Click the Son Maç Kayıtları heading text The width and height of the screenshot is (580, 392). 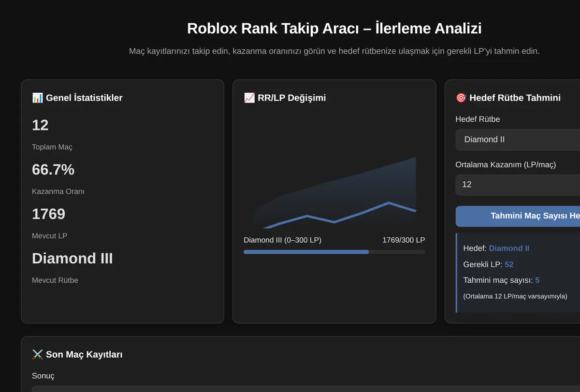coord(84,354)
